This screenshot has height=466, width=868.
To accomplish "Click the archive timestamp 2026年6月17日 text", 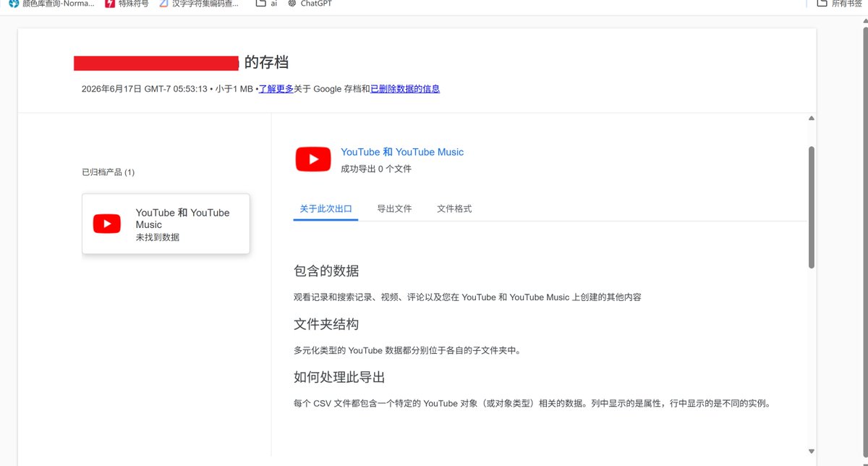I will pos(145,89).
